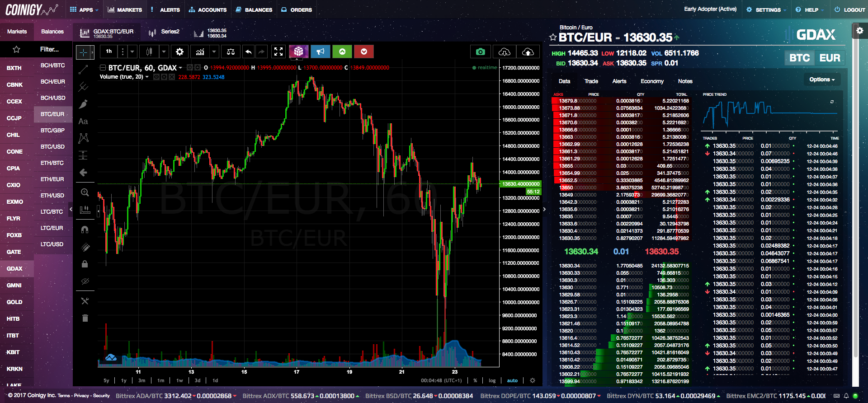868x403 pixels.
Task: Take a chart snapshot with camera icon
Action: (480, 52)
